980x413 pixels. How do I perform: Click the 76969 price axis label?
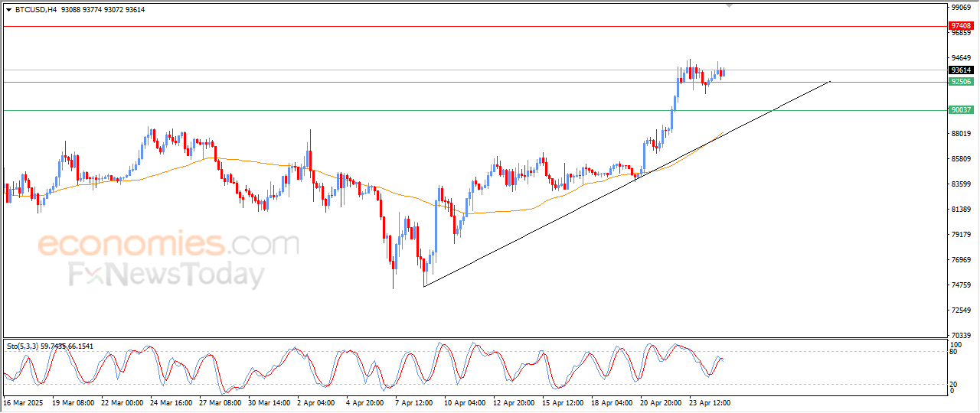coord(962,260)
